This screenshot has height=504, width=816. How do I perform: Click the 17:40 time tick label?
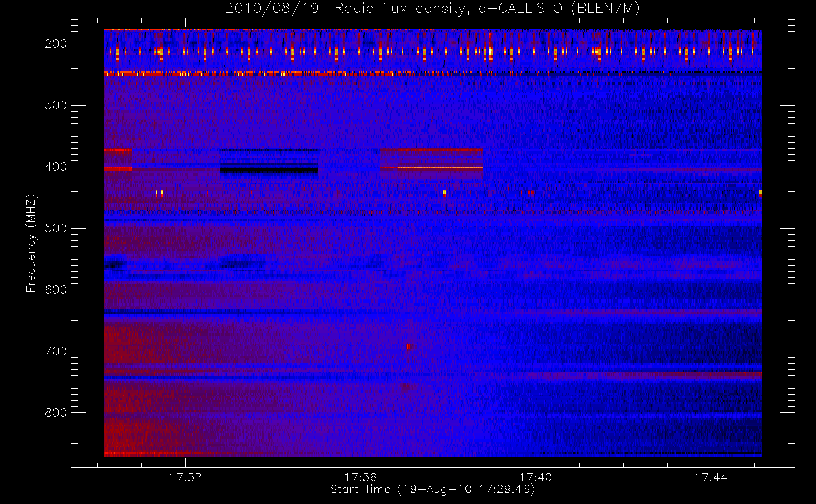coord(536,477)
